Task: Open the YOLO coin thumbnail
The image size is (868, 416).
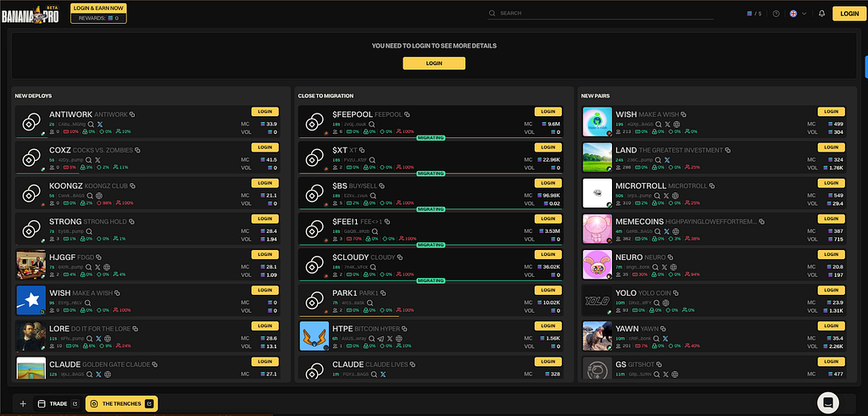Action: coord(598,301)
